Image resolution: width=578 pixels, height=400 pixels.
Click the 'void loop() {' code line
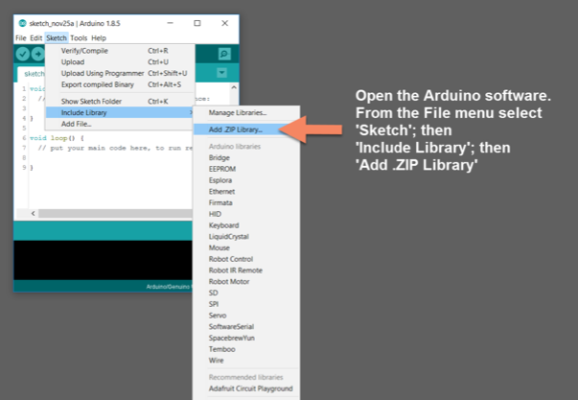57,138
